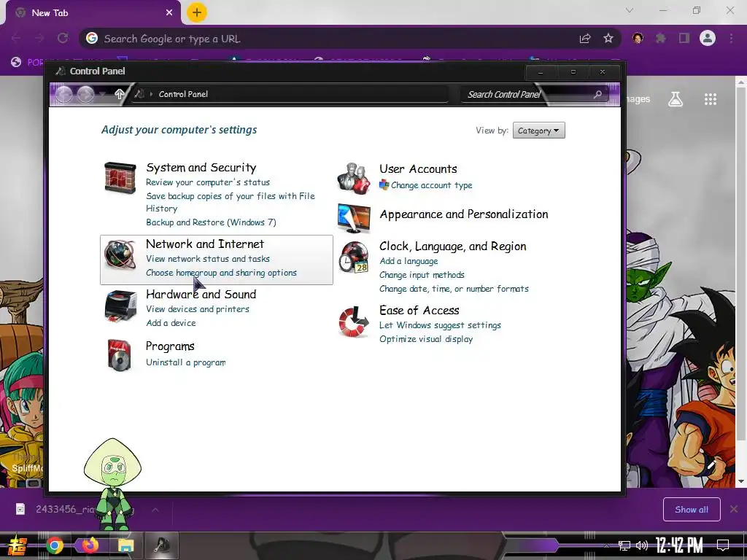Open the User Accounts people icon
Viewport: 747px width, 560px height.
354,178
